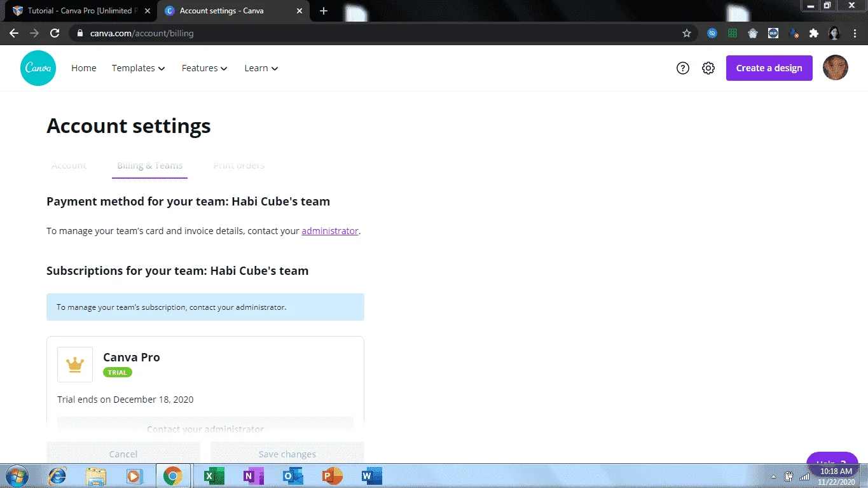This screenshot has height=488, width=868.
Task: Reload the page in Chrome
Action: [x=55, y=33]
